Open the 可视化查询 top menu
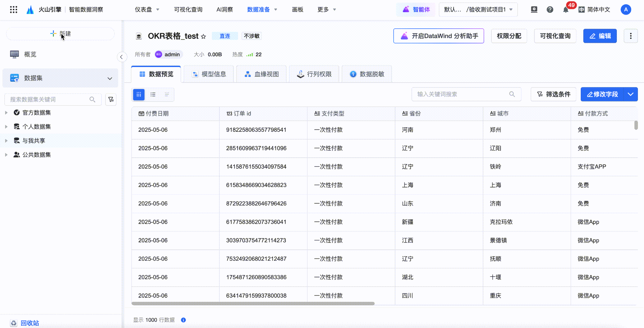 point(188,10)
